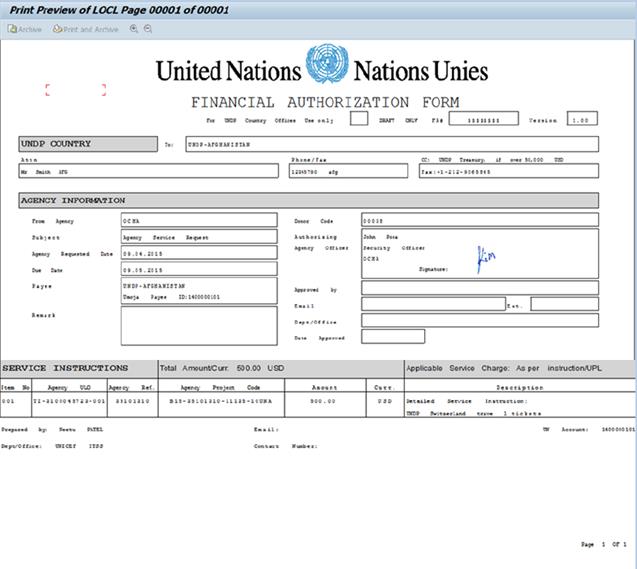Click the Print and Archive button
The image size is (637, 569).
tap(86, 29)
